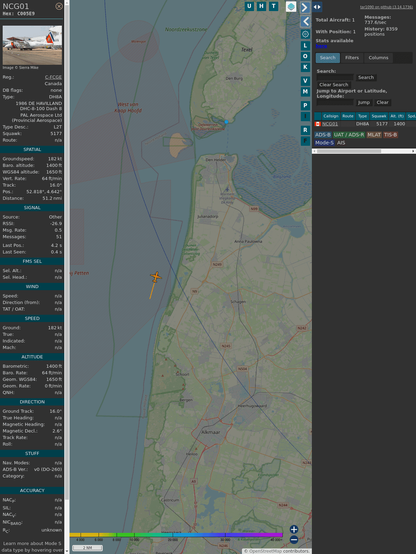Click the left-pointing sidebar arrow button

pos(305,22)
